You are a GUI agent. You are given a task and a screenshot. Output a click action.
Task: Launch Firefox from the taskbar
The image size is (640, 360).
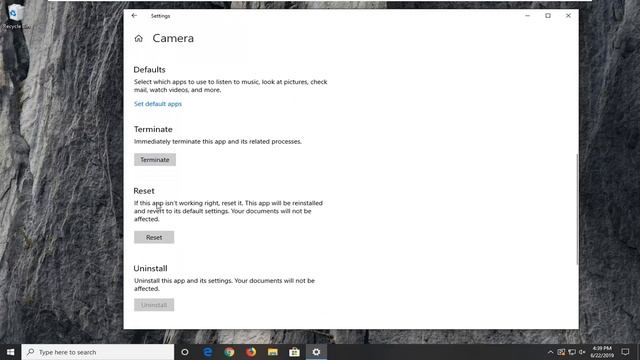tap(251, 352)
